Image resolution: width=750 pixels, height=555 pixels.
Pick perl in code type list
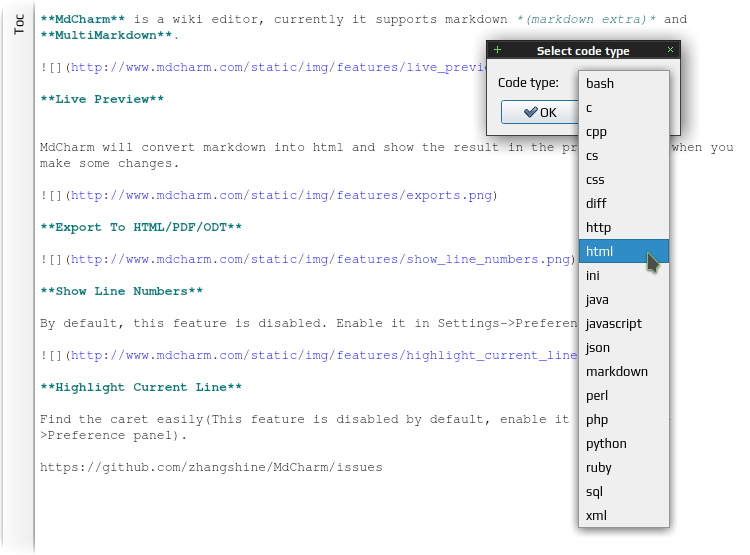pyautogui.click(x=624, y=396)
